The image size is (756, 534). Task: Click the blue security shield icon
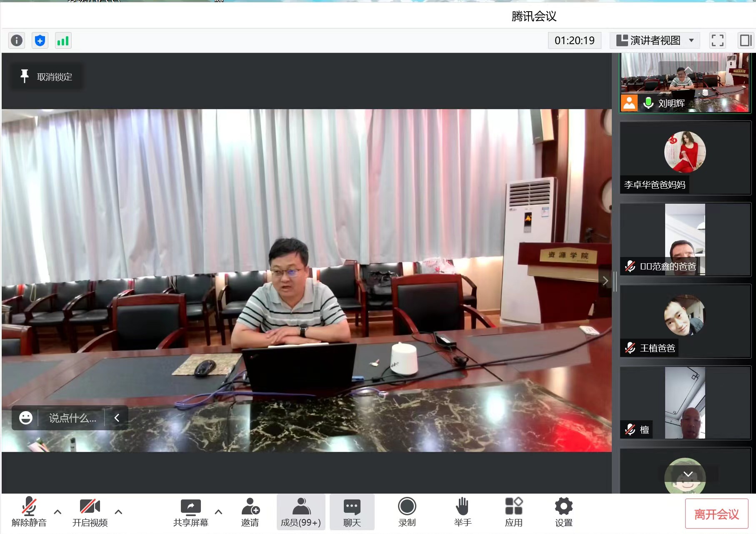pyautogui.click(x=40, y=40)
